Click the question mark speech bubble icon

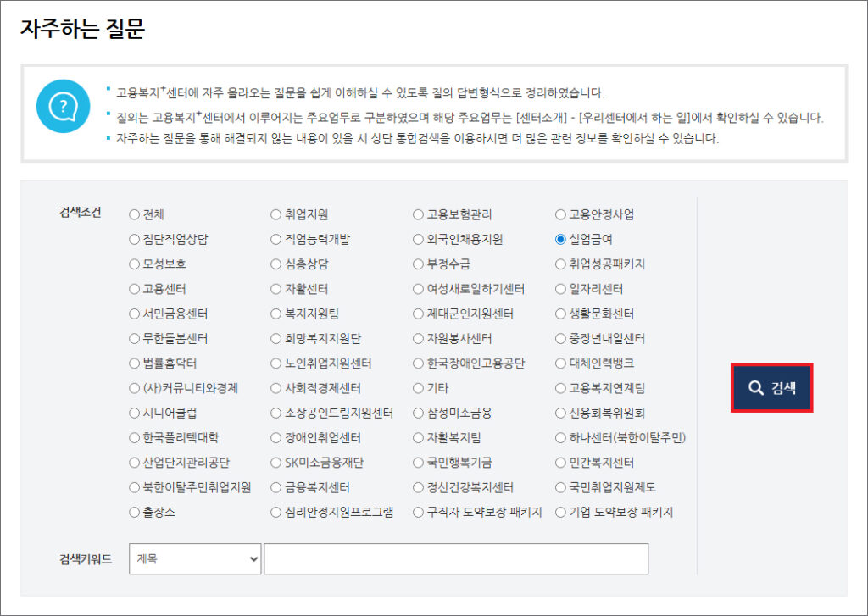(64, 106)
